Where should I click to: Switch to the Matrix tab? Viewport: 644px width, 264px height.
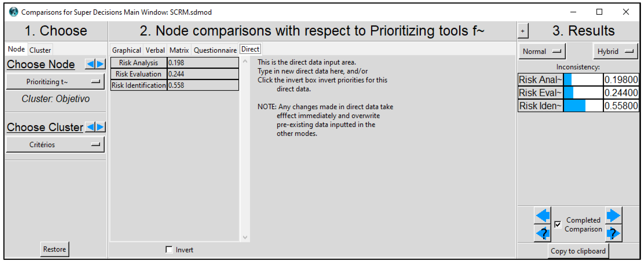point(179,50)
